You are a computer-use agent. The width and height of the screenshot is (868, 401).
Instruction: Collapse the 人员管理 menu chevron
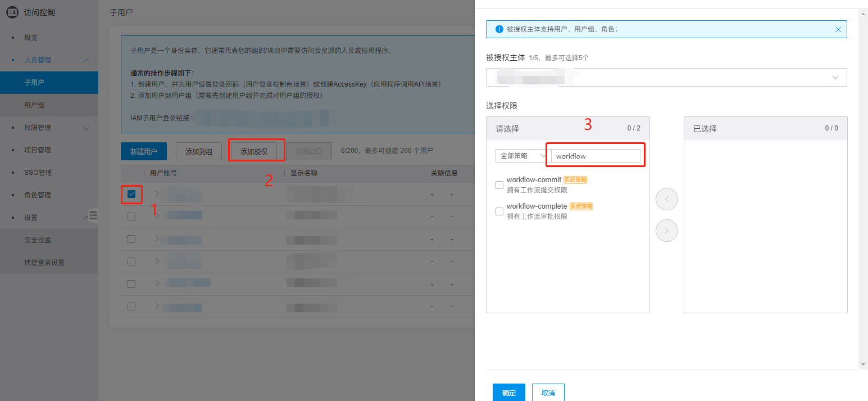click(87, 60)
